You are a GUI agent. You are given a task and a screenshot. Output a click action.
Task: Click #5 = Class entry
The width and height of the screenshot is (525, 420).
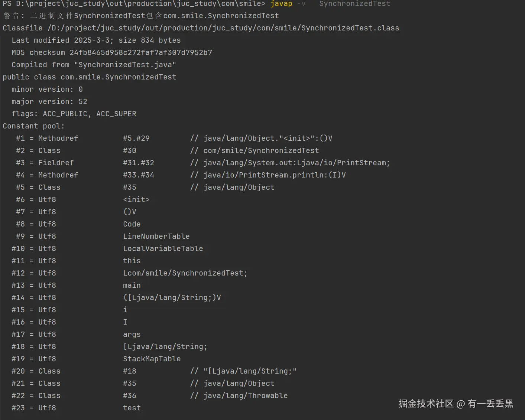tap(38, 188)
